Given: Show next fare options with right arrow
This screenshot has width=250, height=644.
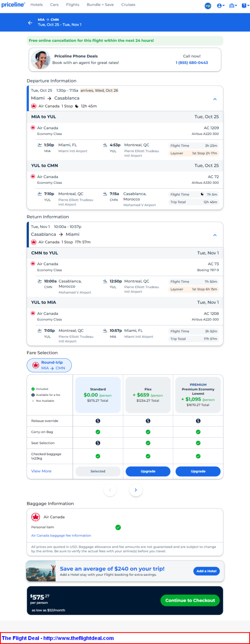Looking at the screenshot, I should coord(136,490).
